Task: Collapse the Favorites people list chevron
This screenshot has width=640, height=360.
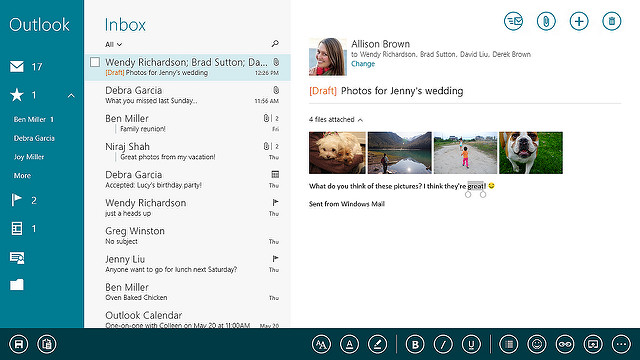Action: [71, 96]
